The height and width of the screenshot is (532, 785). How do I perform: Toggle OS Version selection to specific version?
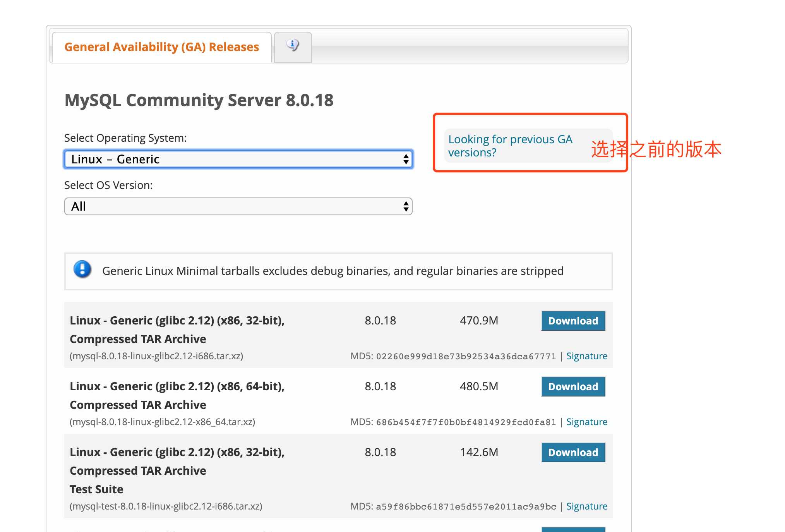(237, 207)
